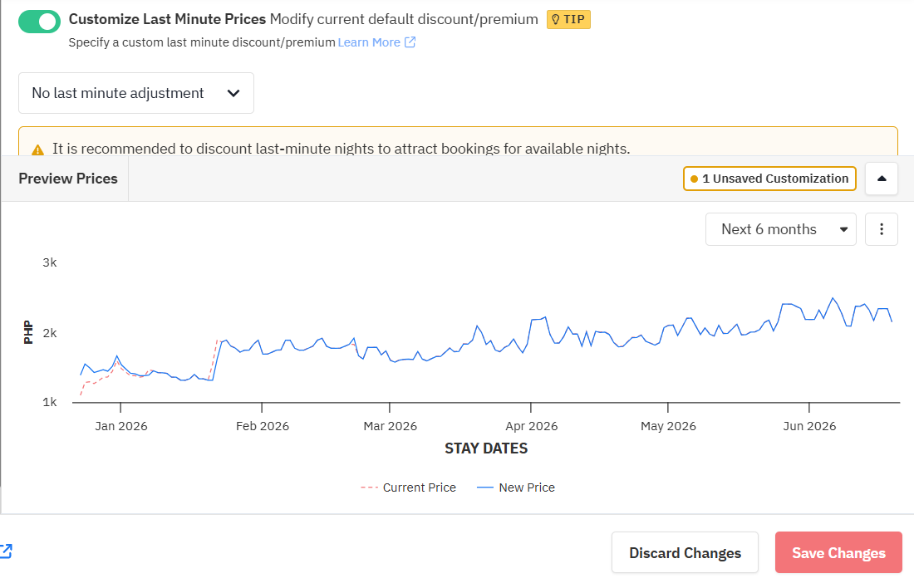Click the last-minute discount recommendation message
914x588 pixels.
(x=341, y=149)
